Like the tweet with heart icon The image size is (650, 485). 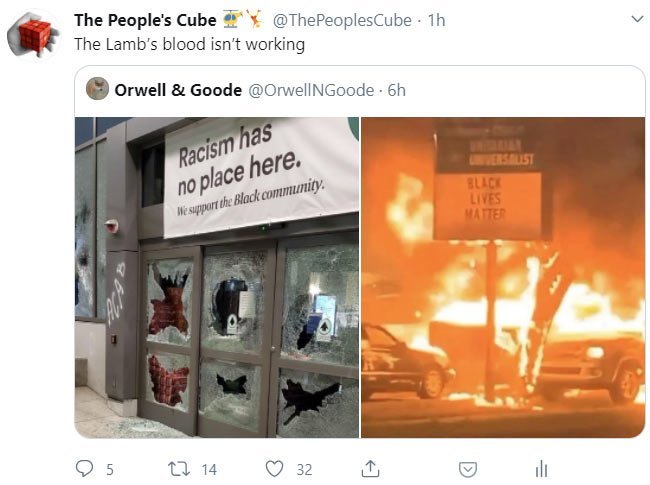(274, 469)
